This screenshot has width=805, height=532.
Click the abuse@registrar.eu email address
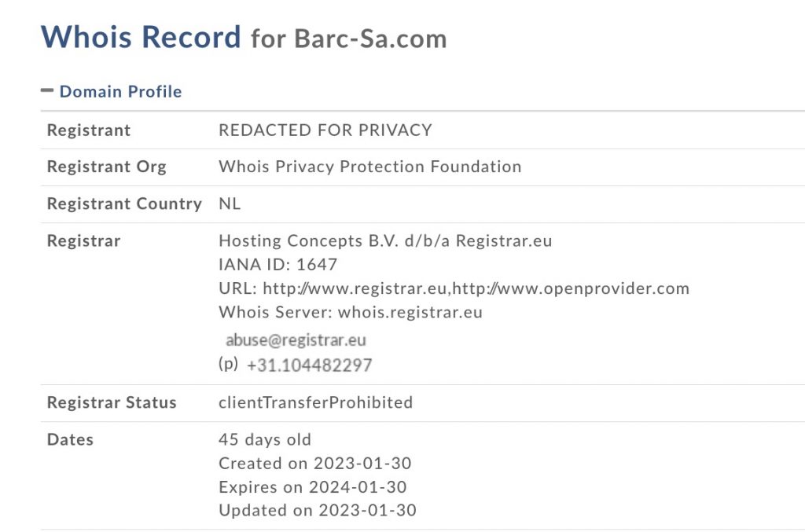[x=296, y=340]
